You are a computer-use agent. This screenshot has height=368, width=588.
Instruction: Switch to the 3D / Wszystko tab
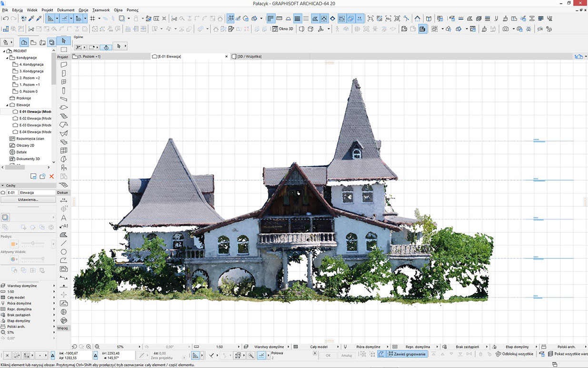[x=248, y=56]
